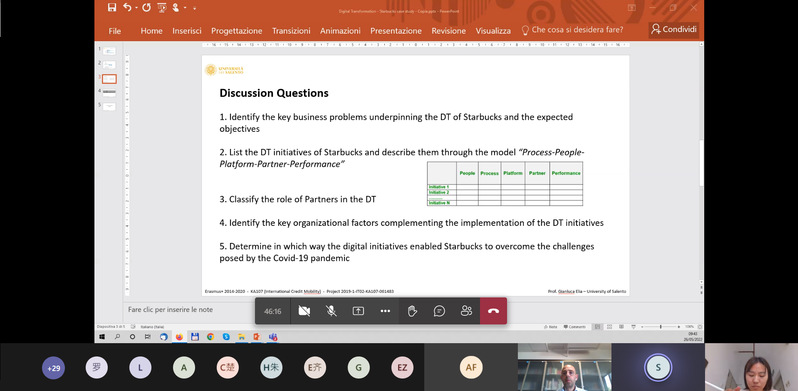Click the Università del Salento logo on slide
Viewport: 798px width, 391px height.
pyautogui.click(x=224, y=70)
